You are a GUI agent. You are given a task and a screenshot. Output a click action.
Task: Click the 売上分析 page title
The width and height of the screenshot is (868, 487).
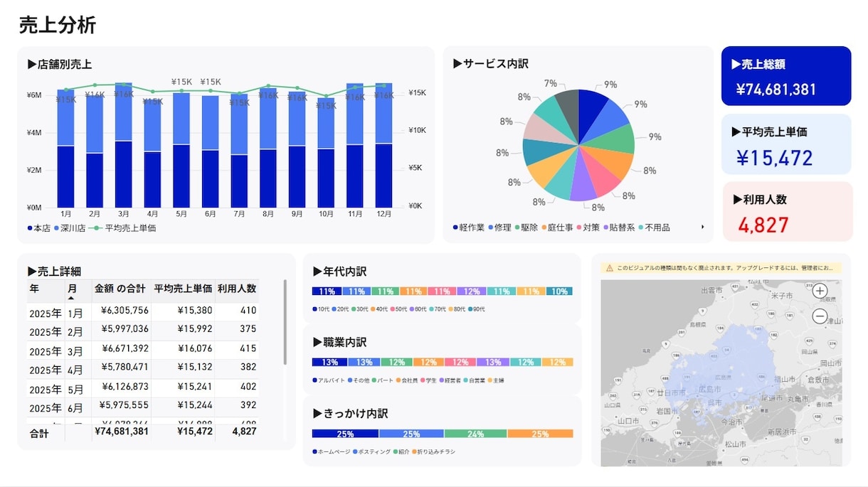58,25
